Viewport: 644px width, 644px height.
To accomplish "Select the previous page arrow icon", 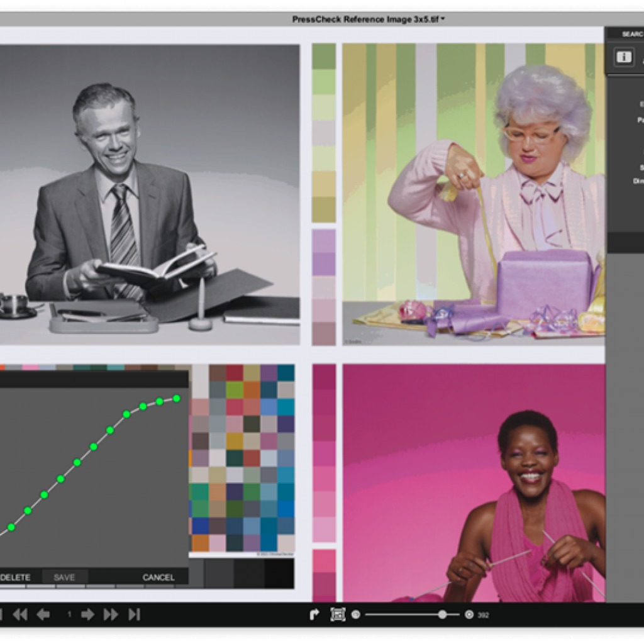I will (44, 614).
